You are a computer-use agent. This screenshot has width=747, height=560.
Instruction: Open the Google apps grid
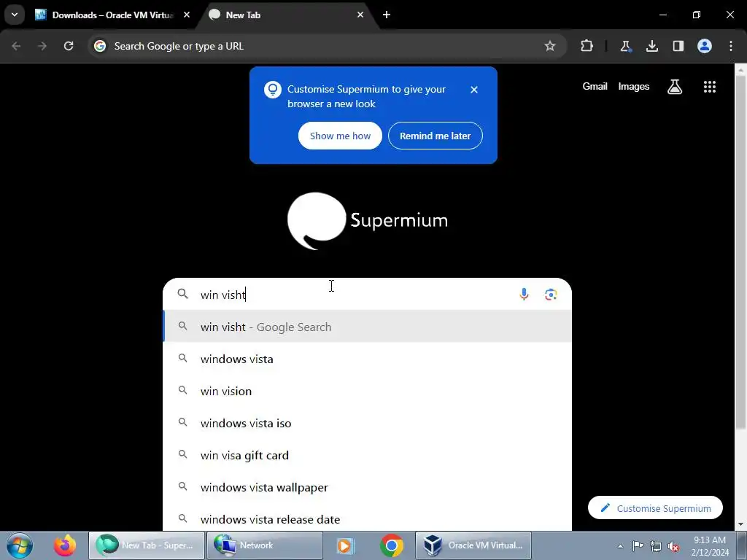coord(709,87)
